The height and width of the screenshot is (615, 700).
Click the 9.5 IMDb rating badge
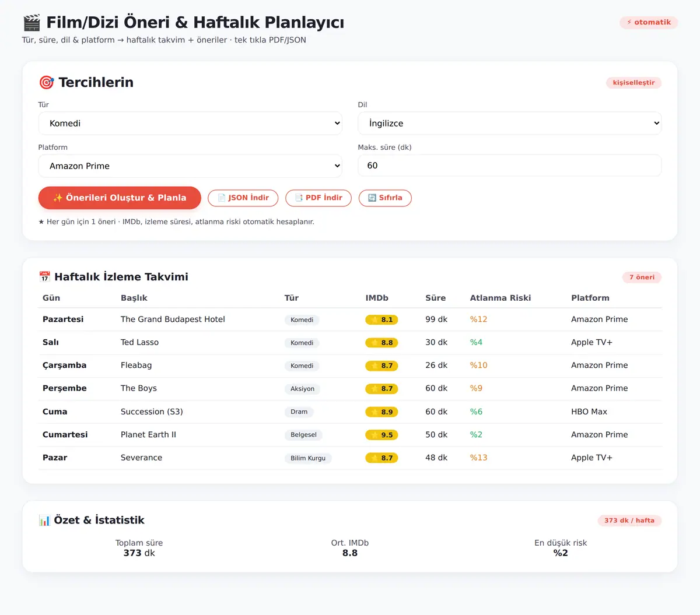point(382,435)
